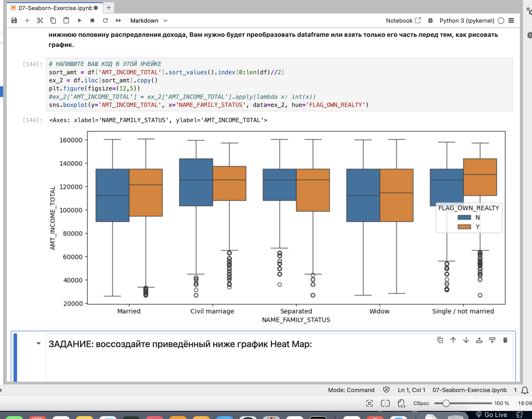Insert a cell above the Heat Map cell
Screen dimensions: 532x419
coord(479,340)
